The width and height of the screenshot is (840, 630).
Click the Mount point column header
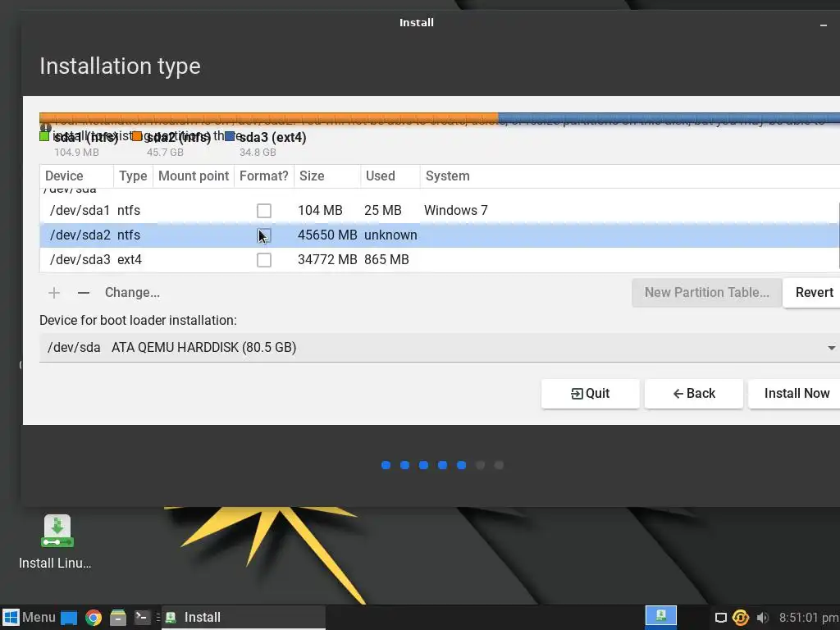point(194,176)
